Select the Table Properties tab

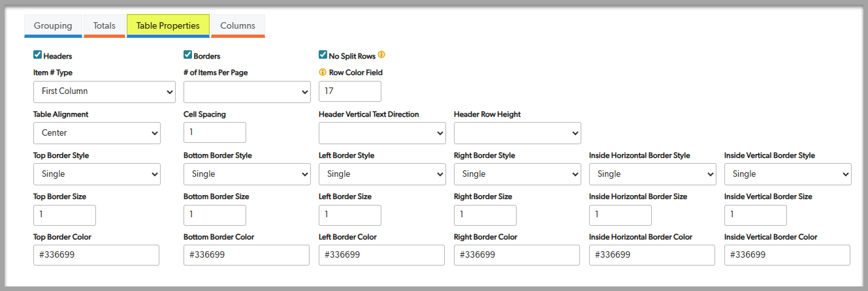(x=168, y=26)
